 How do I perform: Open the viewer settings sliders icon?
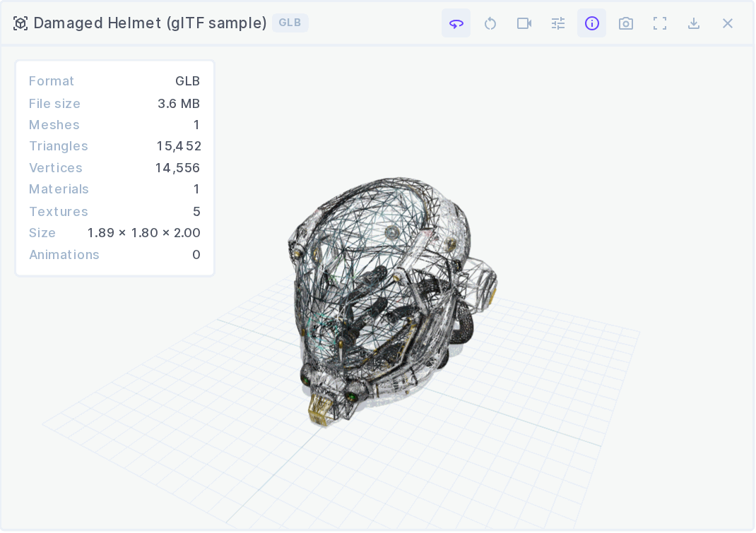point(558,23)
